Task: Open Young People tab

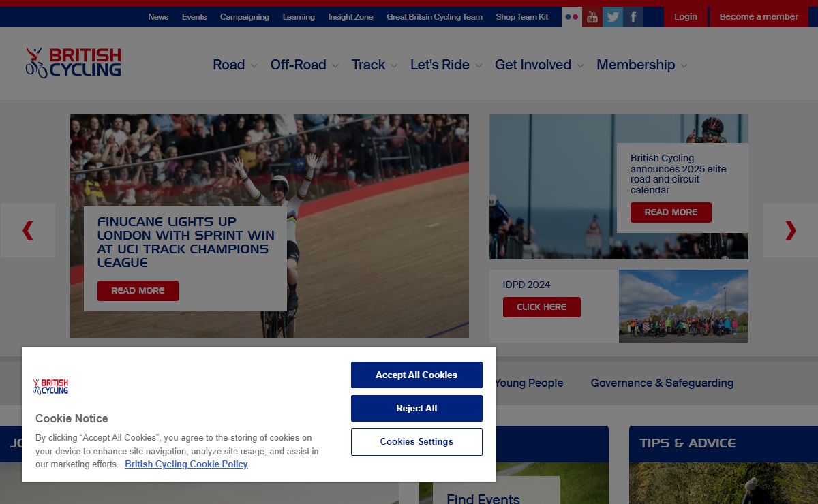Action: tap(529, 383)
